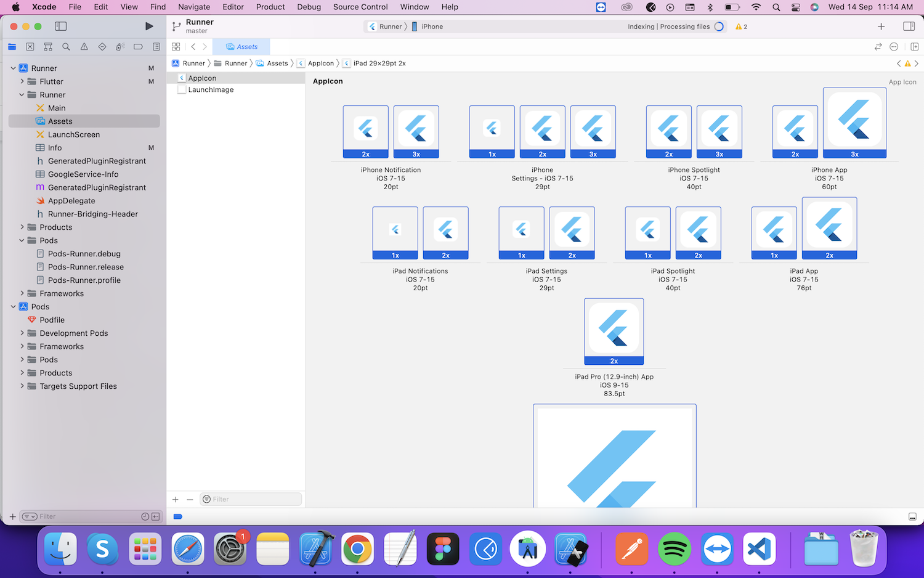Go forward in editor history

click(205, 47)
